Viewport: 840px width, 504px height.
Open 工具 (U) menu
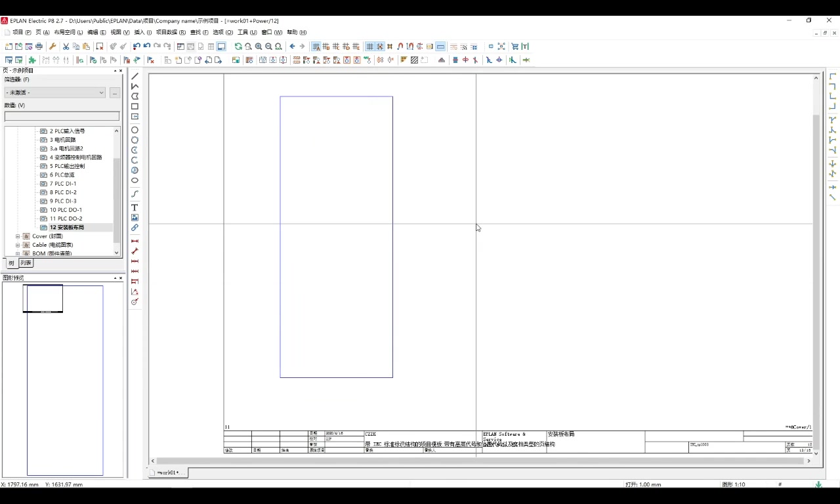pos(247,32)
